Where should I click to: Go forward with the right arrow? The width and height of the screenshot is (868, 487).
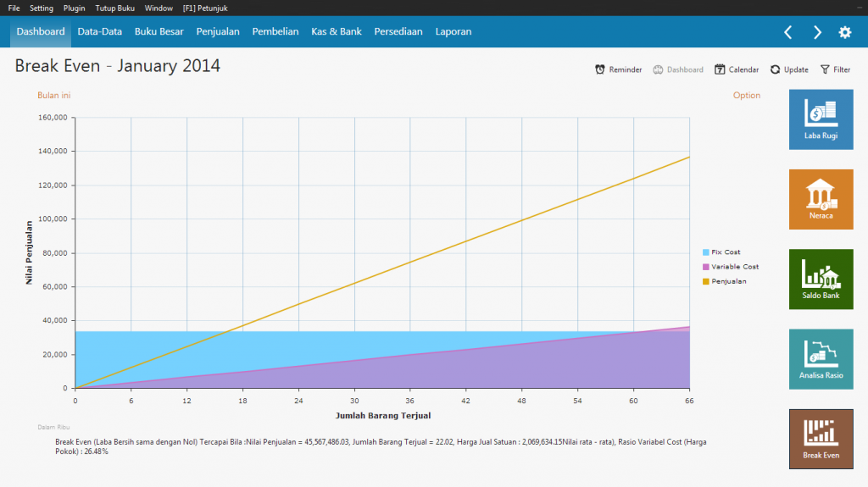(x=817, y=32)
